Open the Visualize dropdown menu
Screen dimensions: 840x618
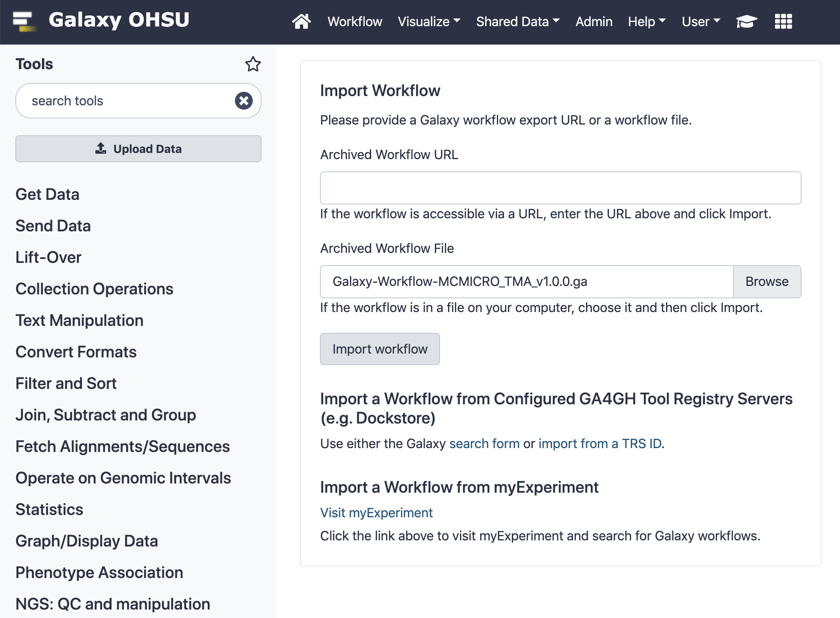coord(429,22)
